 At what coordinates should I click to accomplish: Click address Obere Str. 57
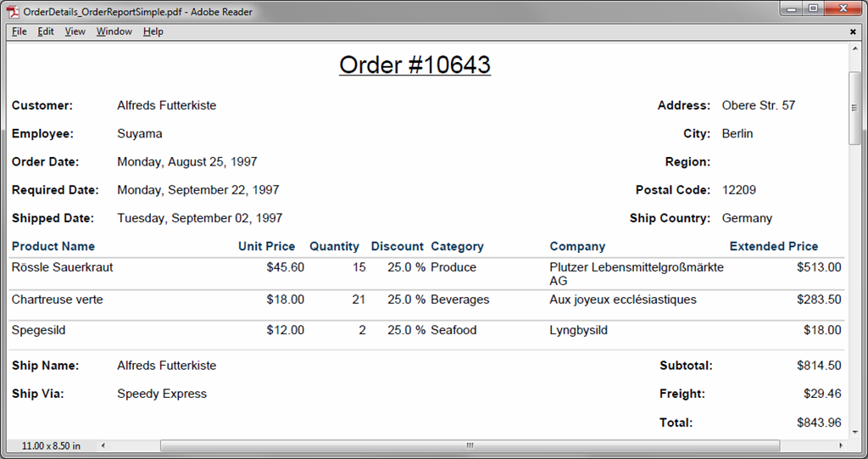point(759,105)
